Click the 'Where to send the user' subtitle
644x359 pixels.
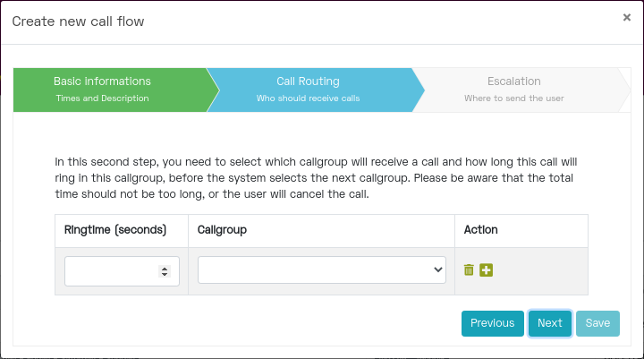pyautogui.click(x=513, y=98)
